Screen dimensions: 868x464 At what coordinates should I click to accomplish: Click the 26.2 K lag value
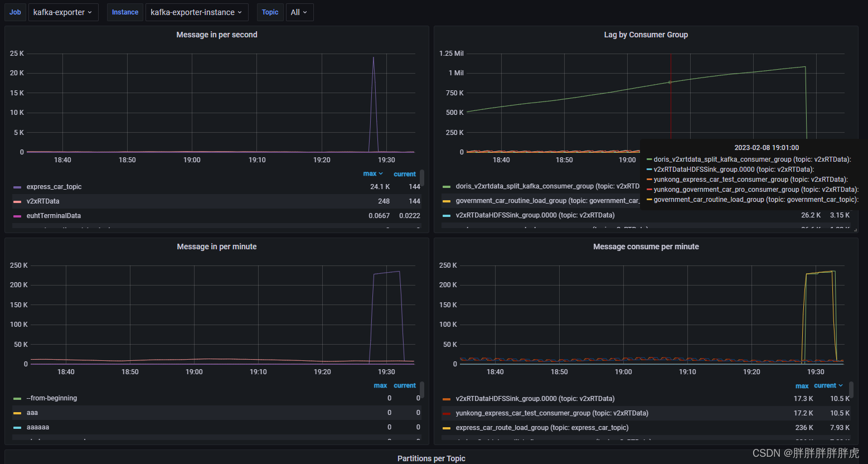[x=811, y=215]
